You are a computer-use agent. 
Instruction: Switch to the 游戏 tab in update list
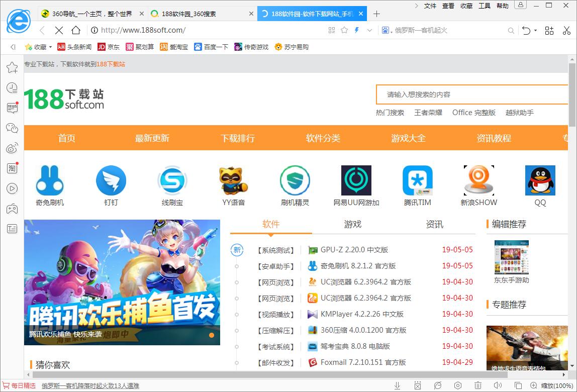point(352,225)
